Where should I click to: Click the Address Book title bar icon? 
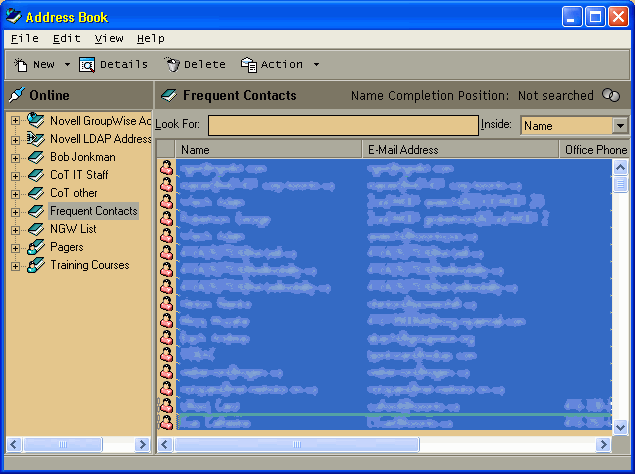point(14,16)
